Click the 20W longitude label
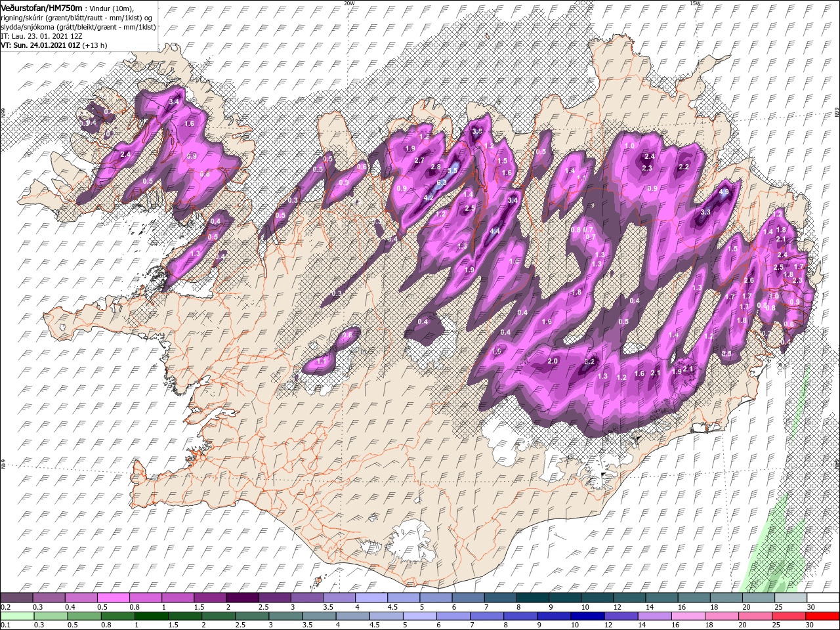Image resolution: width=840 pixels, height=630 pixels. pos(348,3)
